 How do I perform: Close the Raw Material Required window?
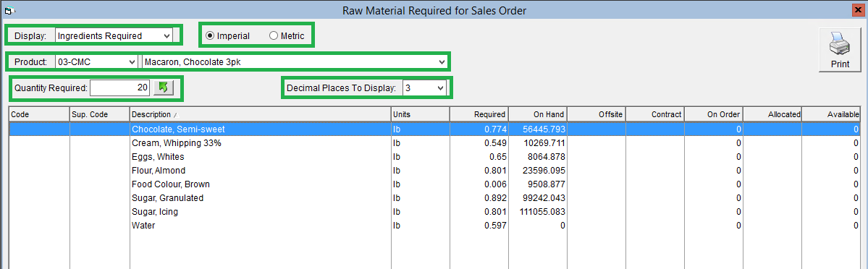click(x=859, y=10)
